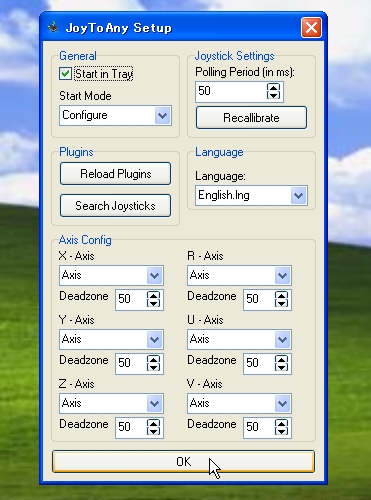Click the JoyToAny joystick title bar icon
371x500 pixels.
coord(53,27)
